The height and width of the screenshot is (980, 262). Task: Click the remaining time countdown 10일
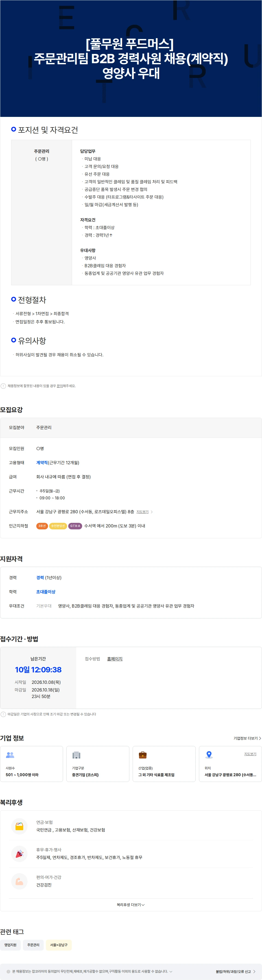38,670
